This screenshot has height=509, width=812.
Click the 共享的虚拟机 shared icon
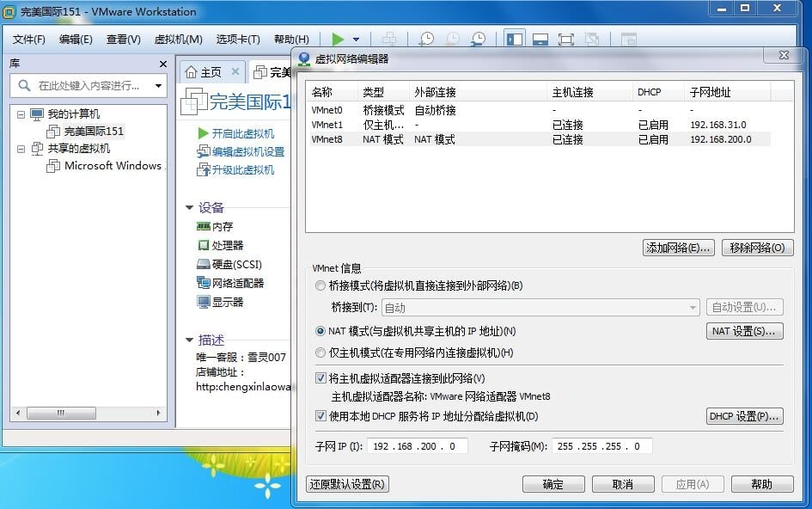37,149
